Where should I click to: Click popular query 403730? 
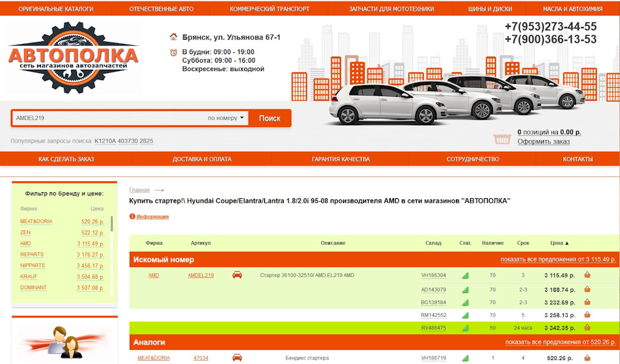128,141
